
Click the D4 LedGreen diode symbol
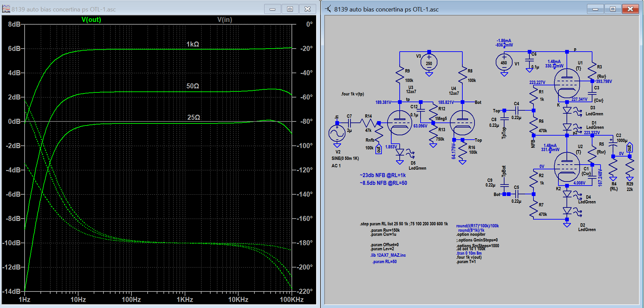[567, 194]
